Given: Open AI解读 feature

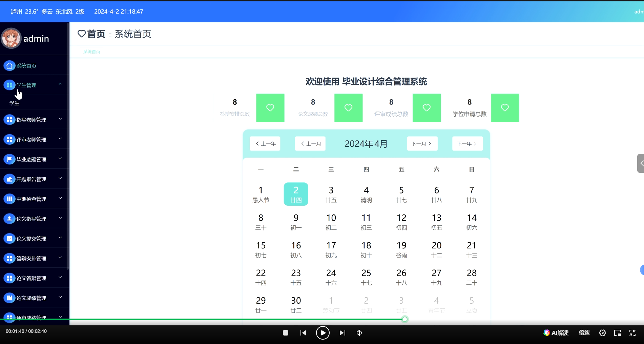Looking at the screenshot, I should pyautogui.click(x=556, y=333).
